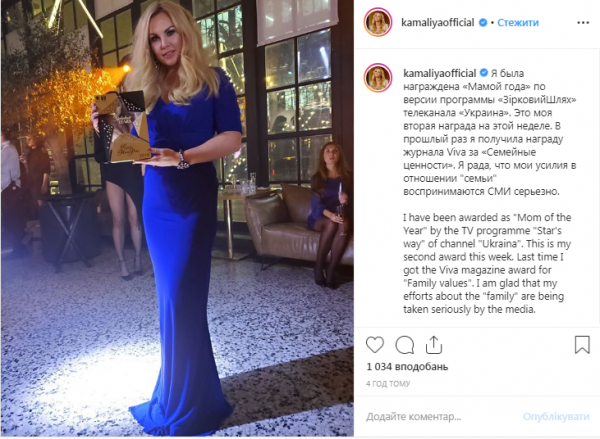The width and height of the screenshot is (600, 439).
Task: Click the verified badge beside caption username
Action: 484,73
